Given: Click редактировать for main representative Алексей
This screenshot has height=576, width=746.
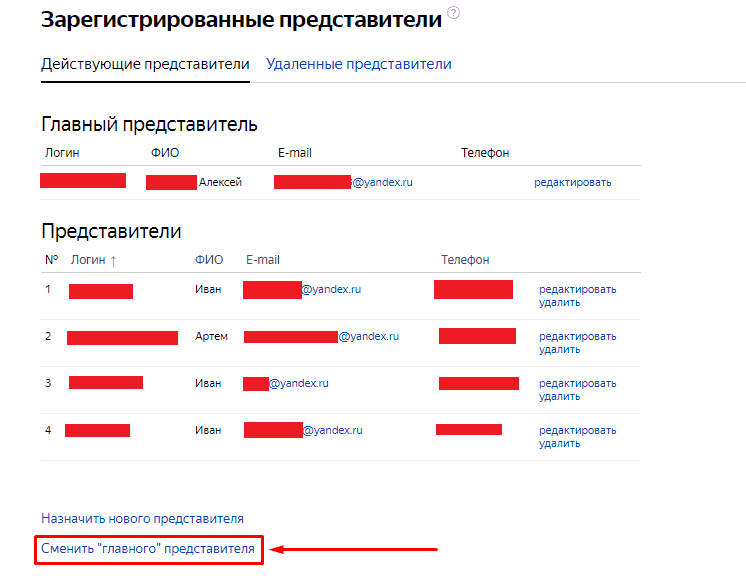Looking at the screenshot, I should tap(572, 182).
